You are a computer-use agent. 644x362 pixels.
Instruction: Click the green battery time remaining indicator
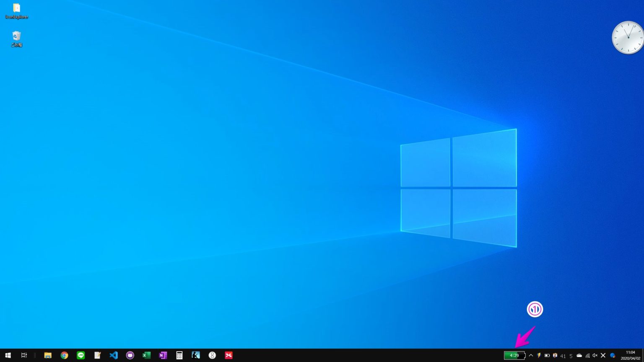pos(514,355)
